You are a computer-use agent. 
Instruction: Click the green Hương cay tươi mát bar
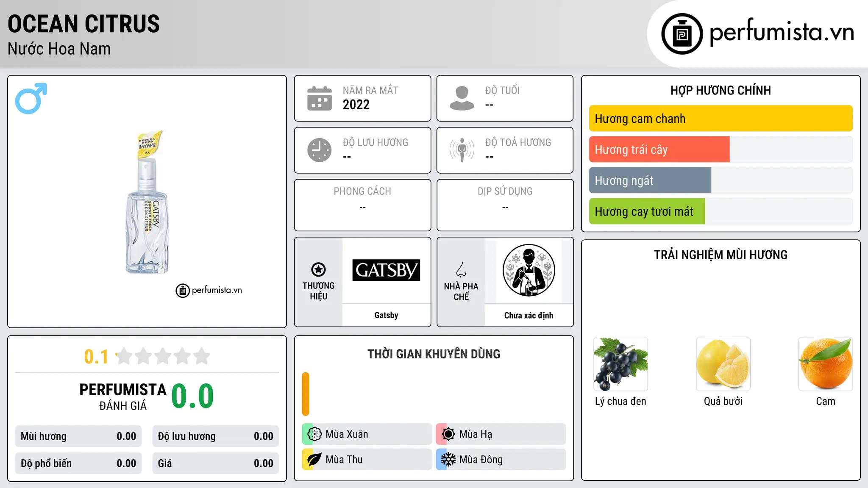coord(647,211)
